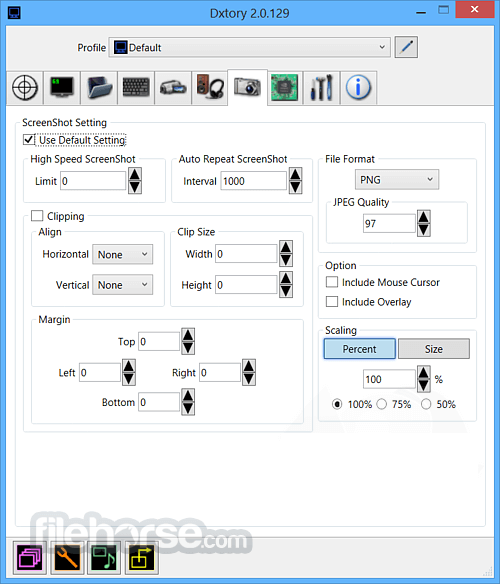Open the blue info tab
The image size is (500, 584).
[358, 88]
